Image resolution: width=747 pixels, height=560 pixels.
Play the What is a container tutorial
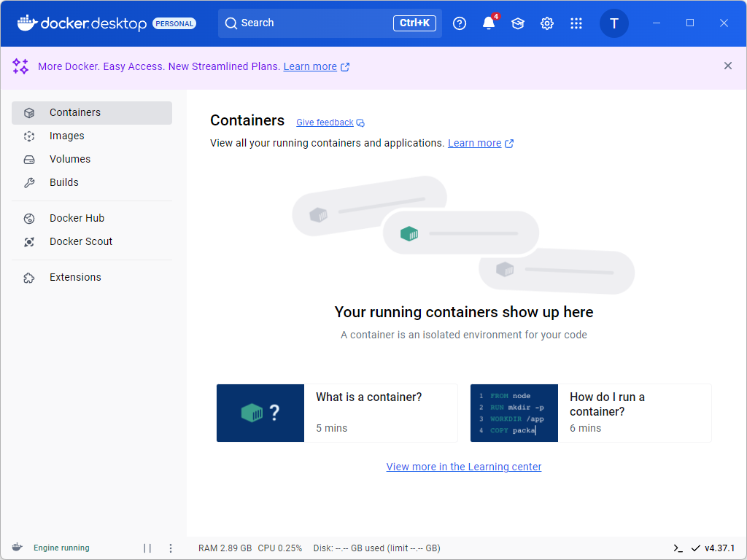(260, 413)
